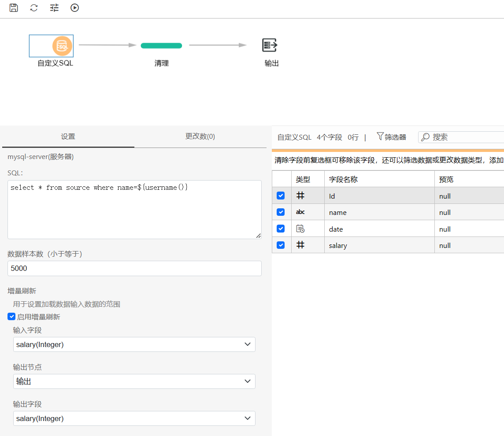
Task: Click the number type icon for salary
Action: 300,245
